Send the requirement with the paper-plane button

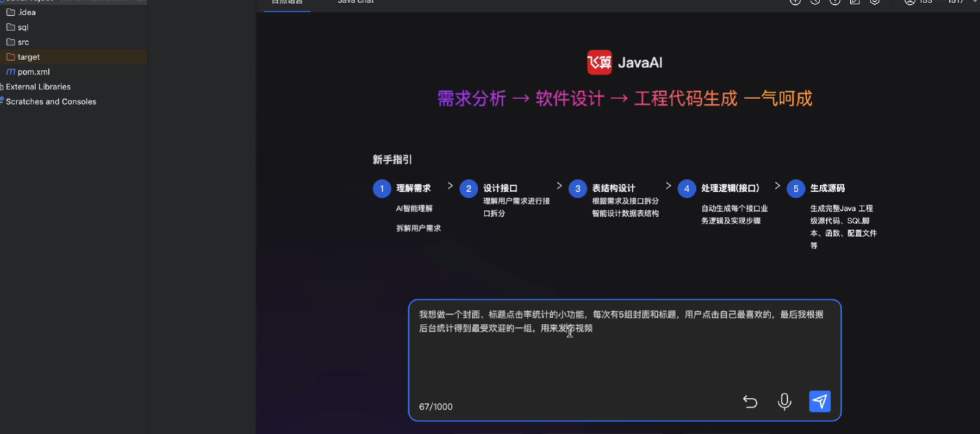pos(820,402)
